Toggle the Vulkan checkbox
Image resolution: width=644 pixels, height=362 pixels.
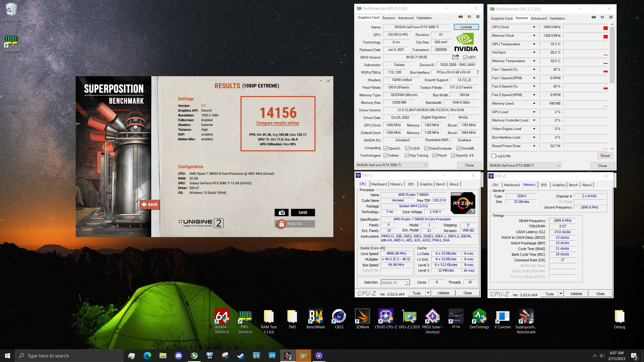[x=385, y=155]
